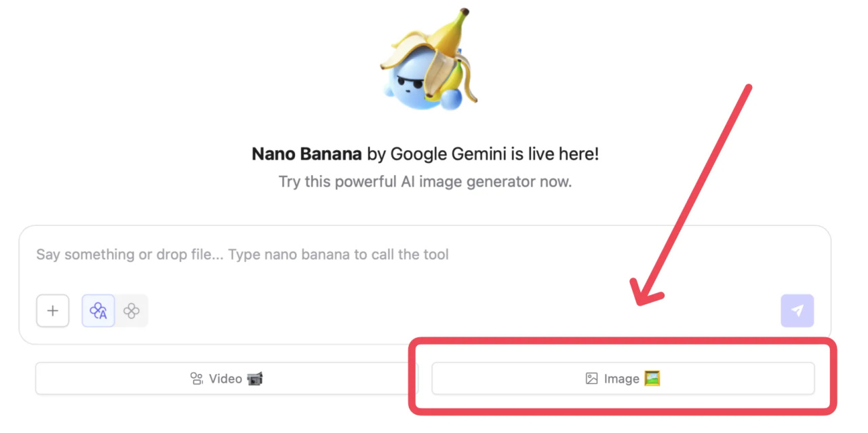The width and height of the screenshot is (868, 433).
Task: Switch to the gray four-petal mode toggle
Action: pyautogui.click(x=132, y=311)
